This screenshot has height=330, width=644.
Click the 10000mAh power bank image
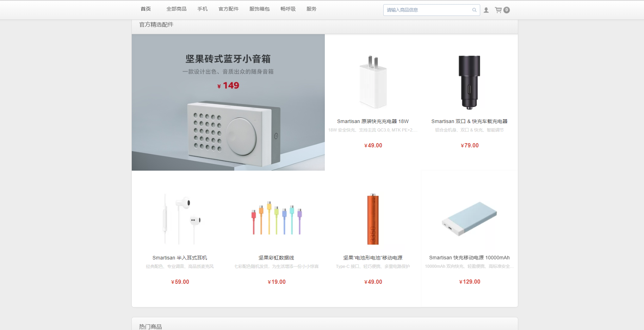[x=469, y=219]
